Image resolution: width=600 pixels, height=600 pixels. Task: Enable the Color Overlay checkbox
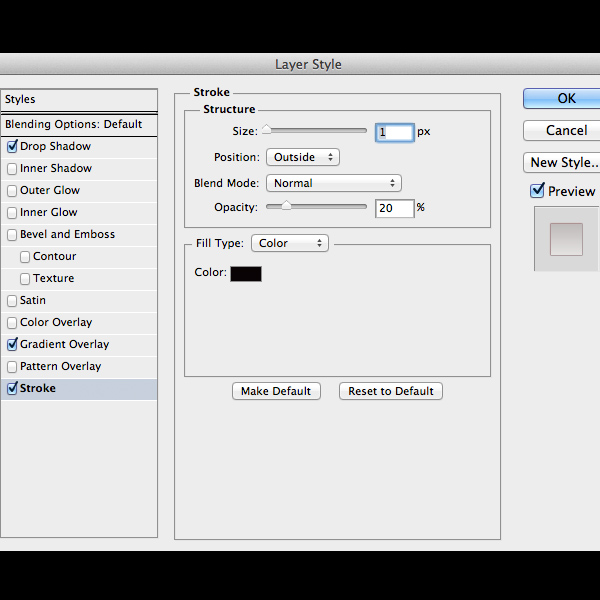coord(12,323)
